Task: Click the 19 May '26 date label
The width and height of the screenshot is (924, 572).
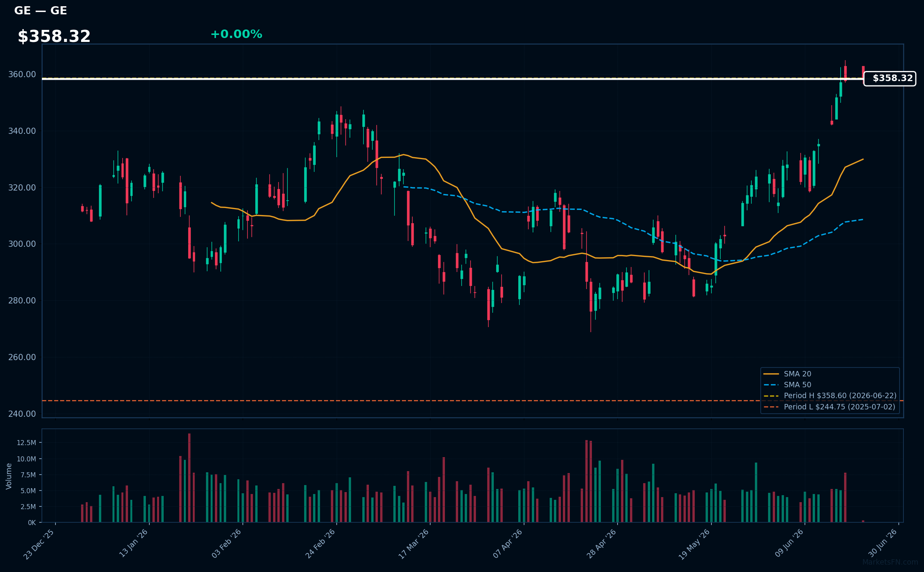Action: pyautogui.click(x=694, y=544)
